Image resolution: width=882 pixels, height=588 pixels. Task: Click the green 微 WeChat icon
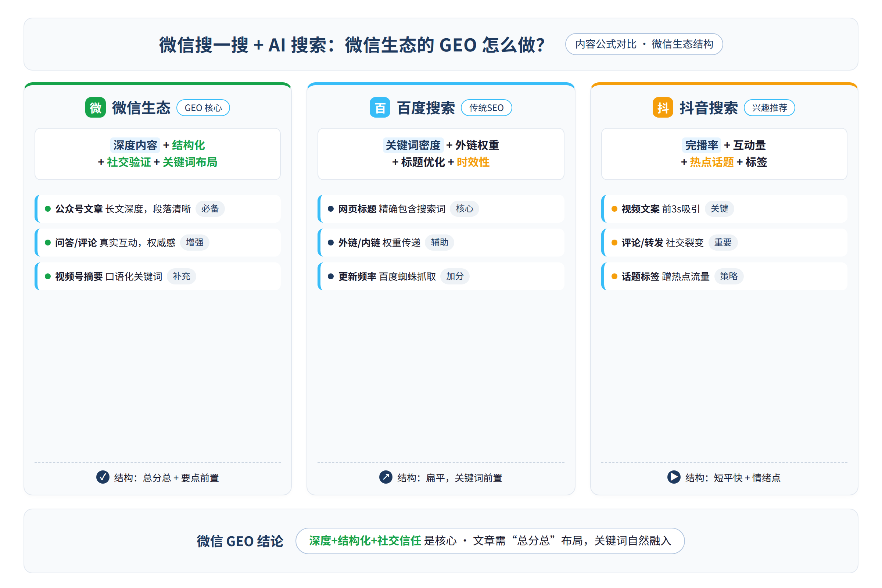tap(95, 108)
